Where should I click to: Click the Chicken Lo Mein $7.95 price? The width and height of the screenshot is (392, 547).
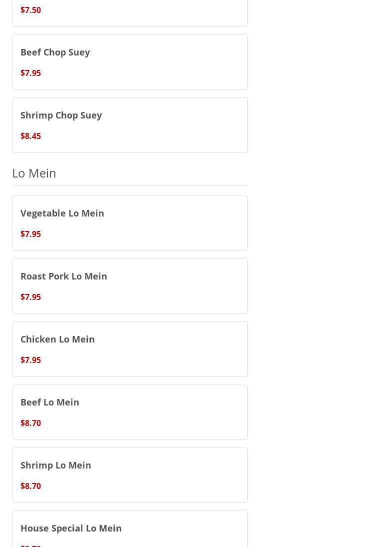pyautogui.click(x=30, y=360)
